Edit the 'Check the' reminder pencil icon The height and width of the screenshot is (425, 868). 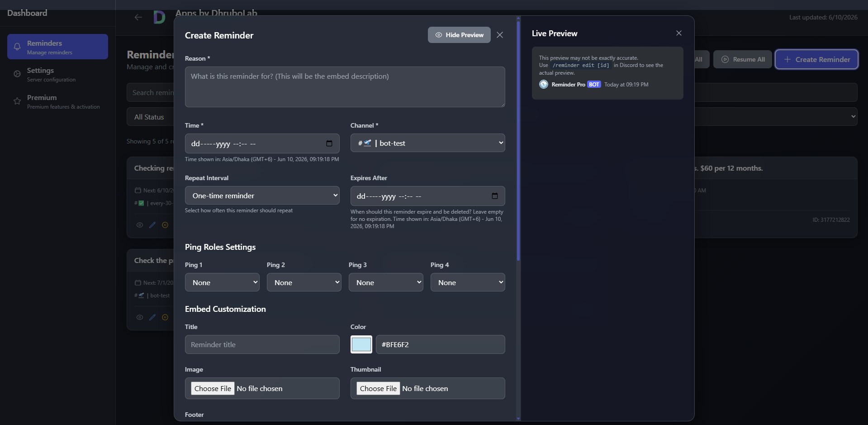click(152, 317)
